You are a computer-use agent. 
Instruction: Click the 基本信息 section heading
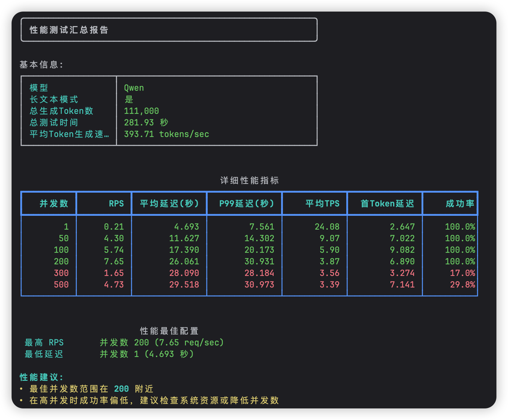click(41, 65)
